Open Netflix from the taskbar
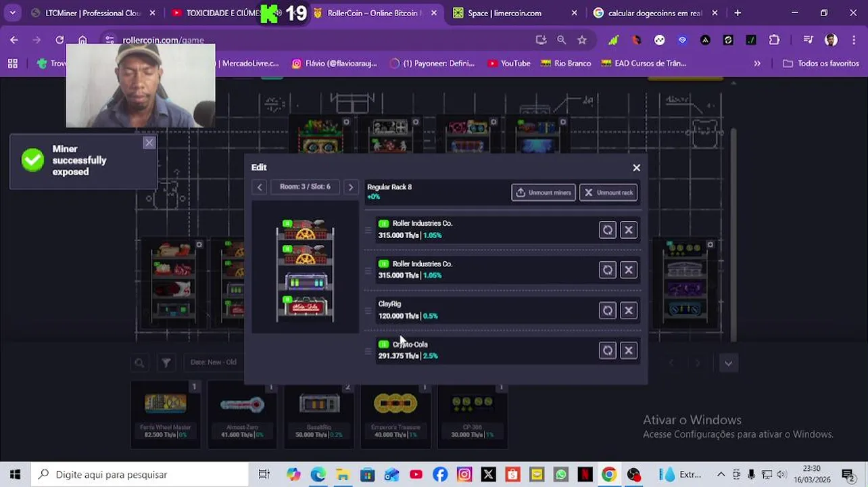This screenshot has width=868, height=487. (x=585, y=475)
